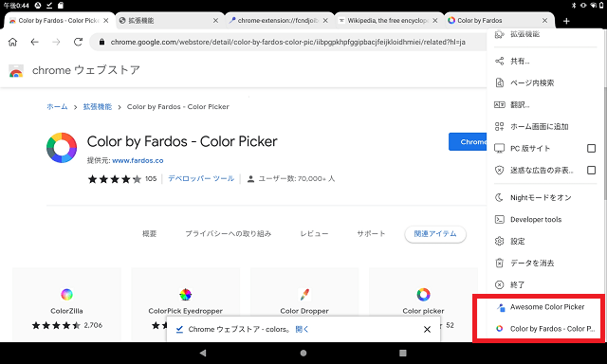
Task: Click the デベロッパー ツール category link
Action: pyautogui.click(x=201, y=179)
